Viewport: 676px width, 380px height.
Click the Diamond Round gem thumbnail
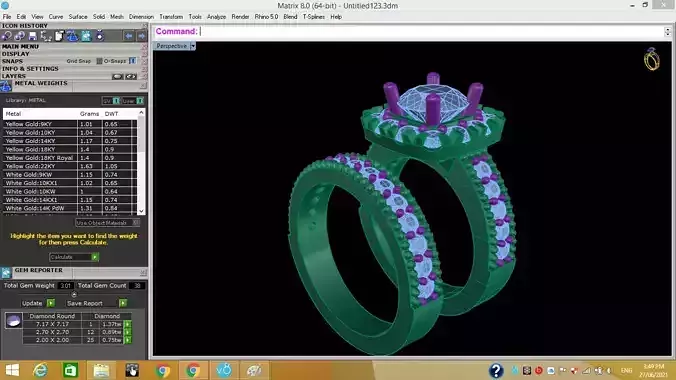(13, 321)
